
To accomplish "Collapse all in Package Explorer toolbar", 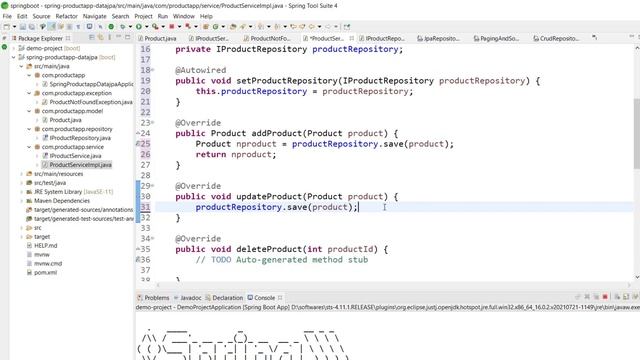I will [x=91, y=38].
